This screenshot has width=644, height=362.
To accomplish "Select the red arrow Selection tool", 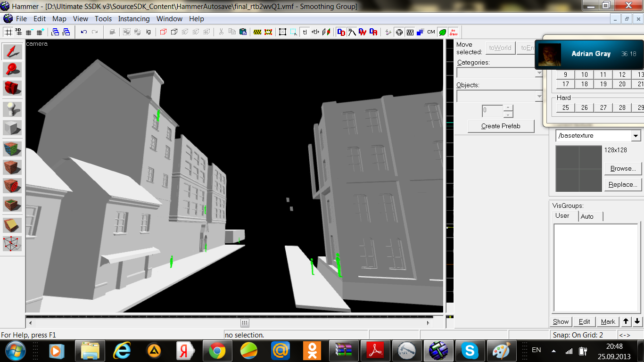I will (x=13, y=52).
